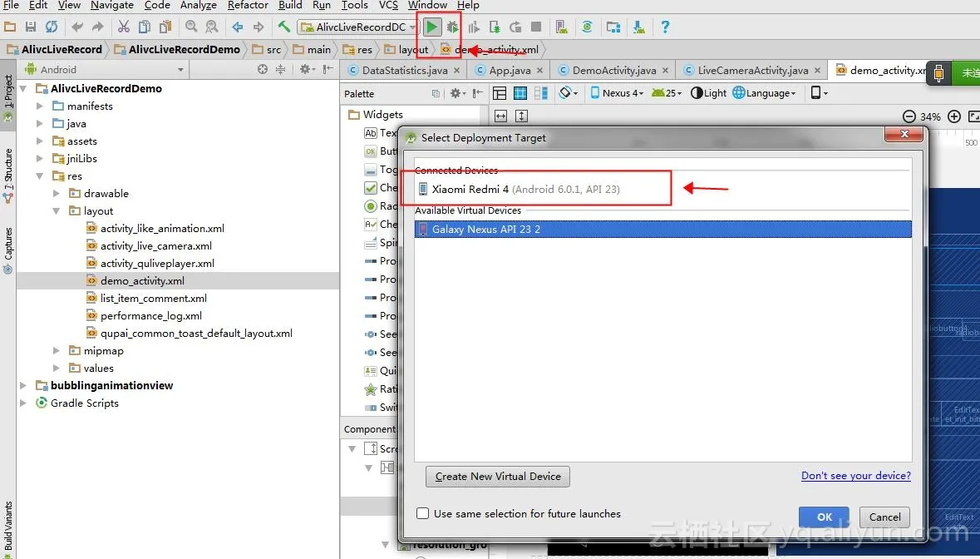Open the AVD Manager icon
The image size is (980, 559).
point(561,27)
